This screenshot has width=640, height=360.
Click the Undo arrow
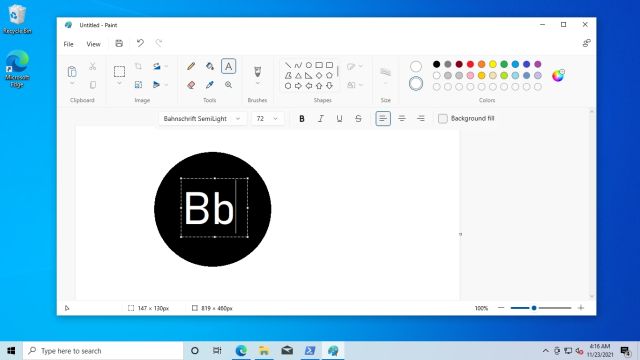pos(140,43)
